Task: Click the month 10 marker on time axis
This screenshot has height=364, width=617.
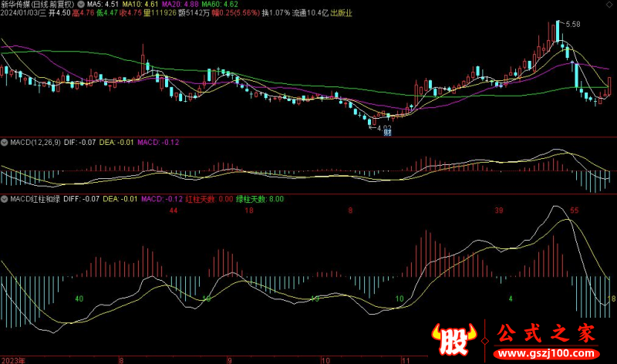Action: (x=325, y=360)
